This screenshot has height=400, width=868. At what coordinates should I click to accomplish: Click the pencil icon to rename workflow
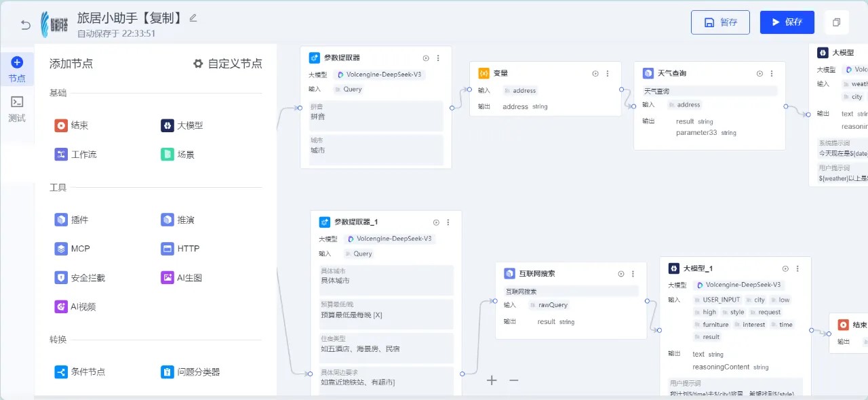[x=193, y=18]
